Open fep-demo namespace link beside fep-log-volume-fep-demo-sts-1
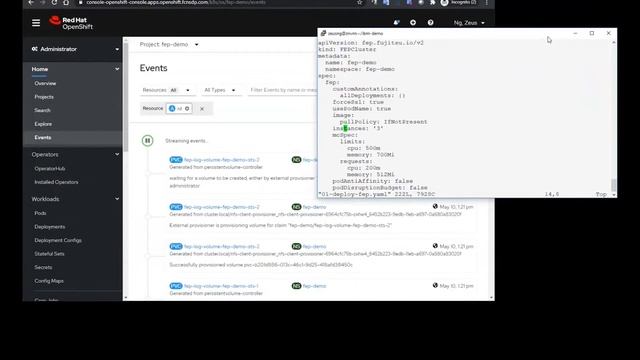640x360 pixels. pyautogui.click(x=314, y=286)
